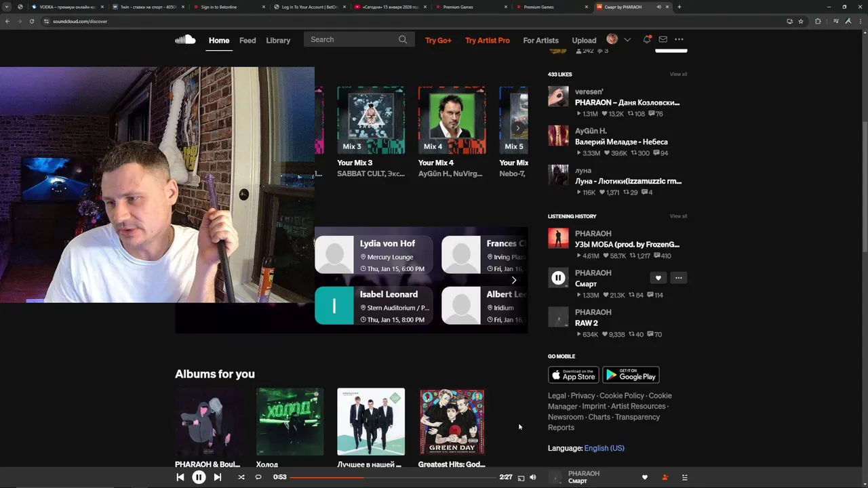This screenshot has width=868, height=488.
Task: Open Луна - Лютики liked track
Action: click(628, 181)
